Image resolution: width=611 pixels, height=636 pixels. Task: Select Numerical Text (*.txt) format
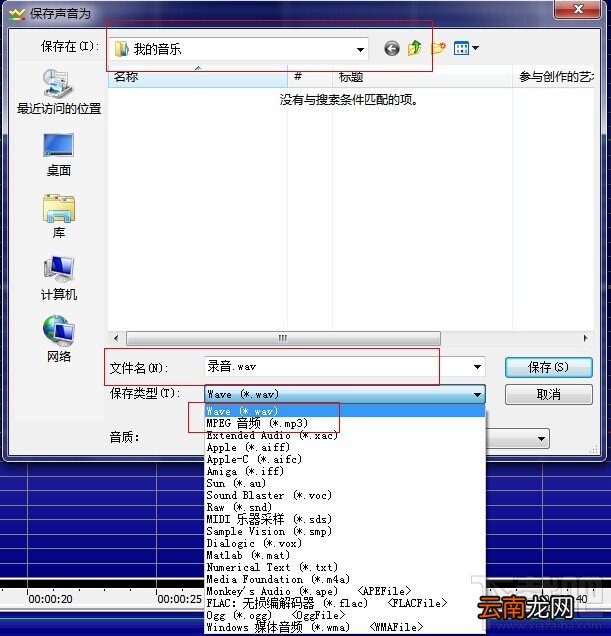click(x=345, y=567)
